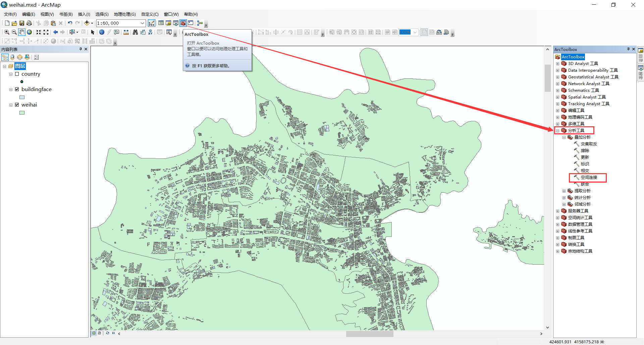Click the buildingface blue symbol swatch
Screen dimensions: 644x345
point(22,97)
